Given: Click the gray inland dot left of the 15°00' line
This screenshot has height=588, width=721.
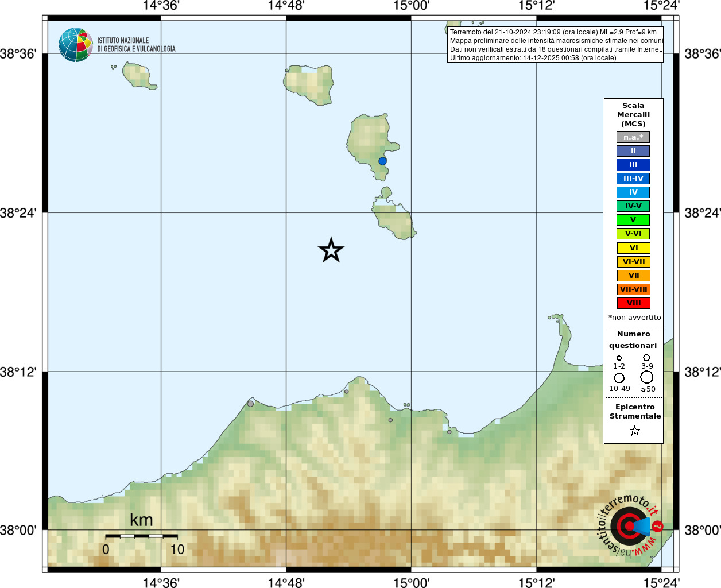Looking at the screenshot, I should tap(390, 420).
